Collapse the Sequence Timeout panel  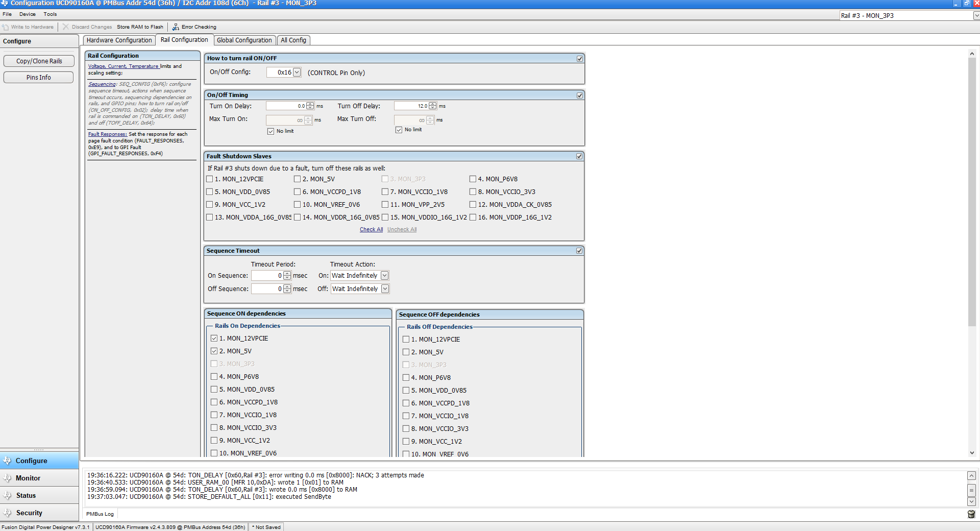579,251
